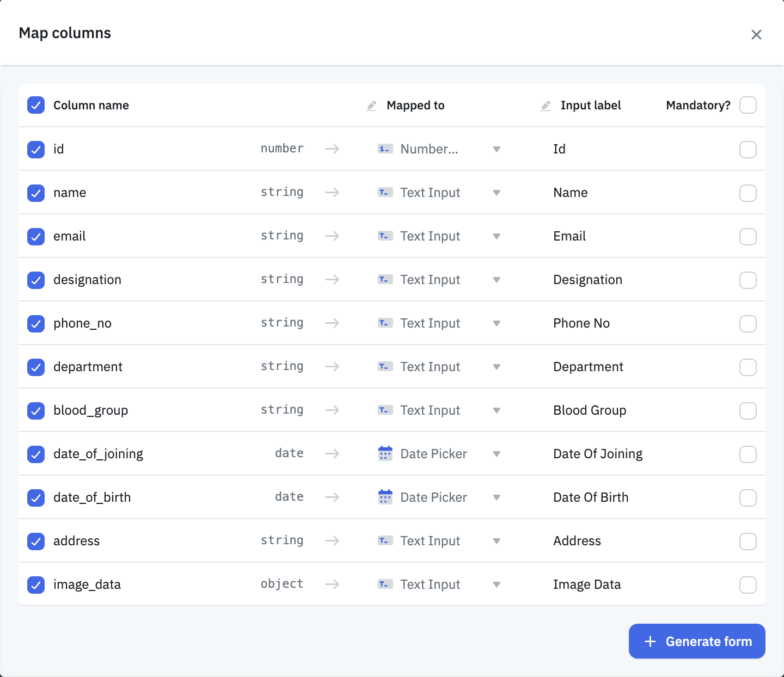The width and height of the screenshot is (784, 677).
Task: Open the Mapped to dropdown for designation
Action: [x=497, y=280]
